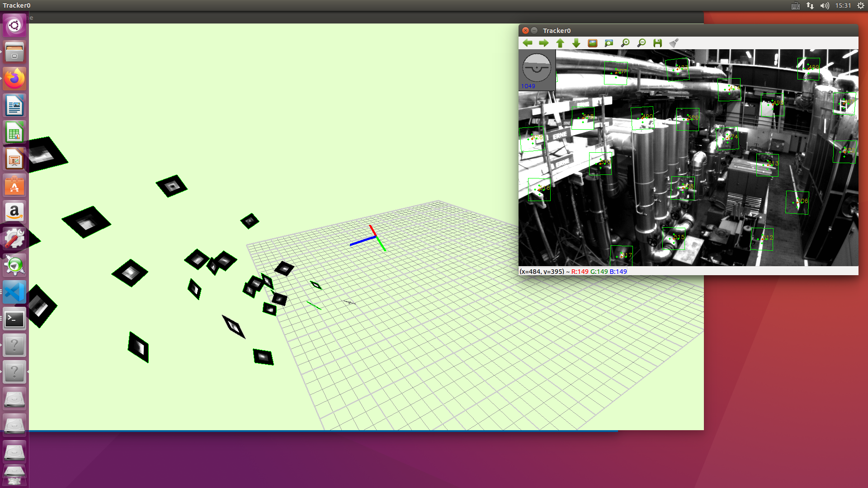This screenshot has width=868, height=488.
Task: Zoom in with the magnifier plus icon
Action: tap(625, 43)
